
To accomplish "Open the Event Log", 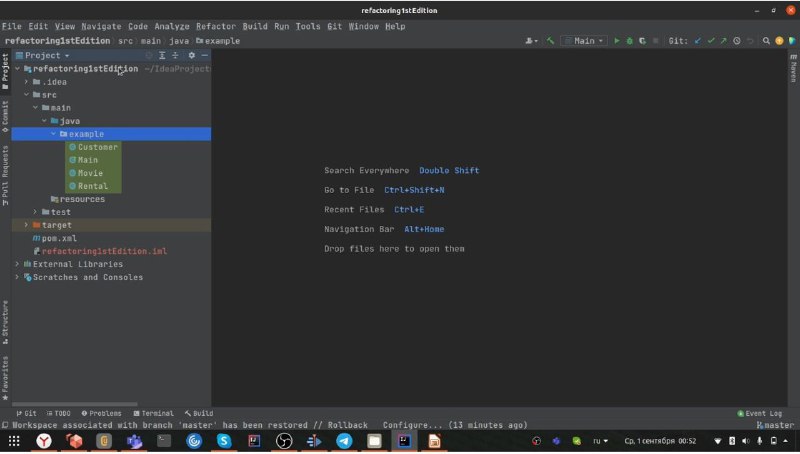I will [760, 413].
